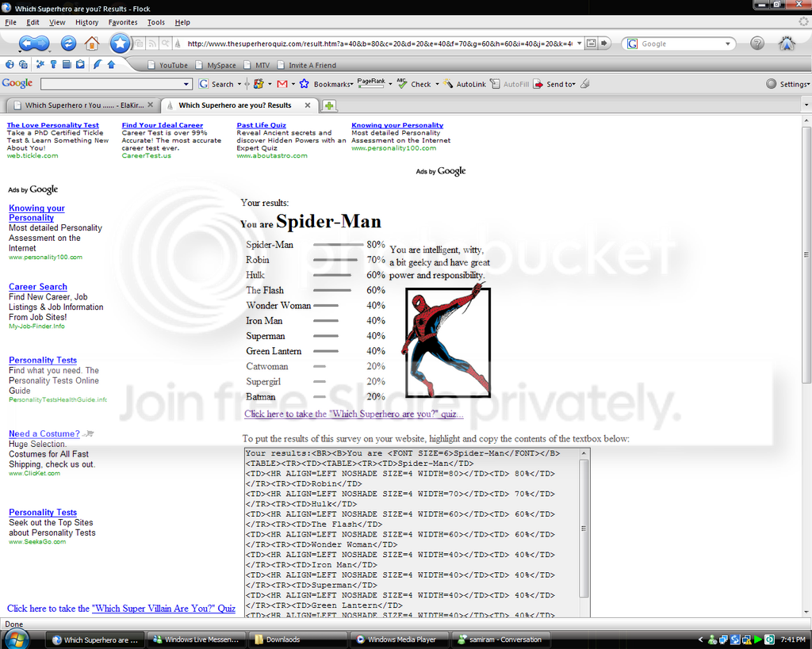Viewport: 812px width, 649px height.
Task: Open the File menu
Action: pyautogui.click(x=10, y=22)
